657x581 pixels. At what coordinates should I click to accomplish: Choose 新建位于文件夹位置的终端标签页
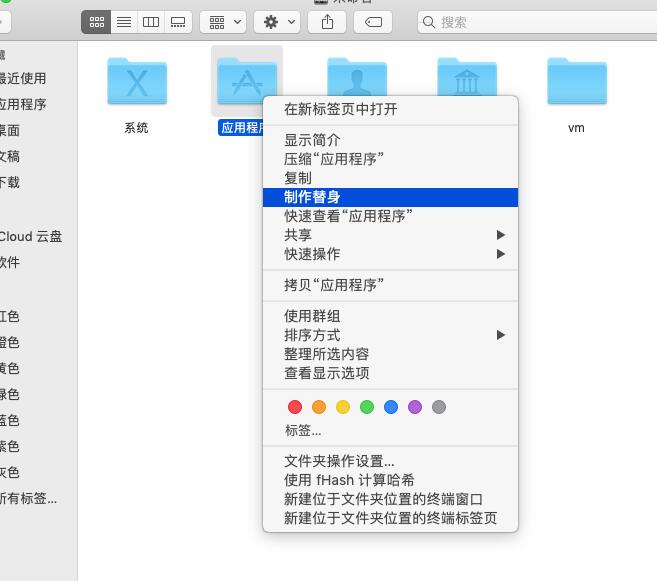[391, 518]
